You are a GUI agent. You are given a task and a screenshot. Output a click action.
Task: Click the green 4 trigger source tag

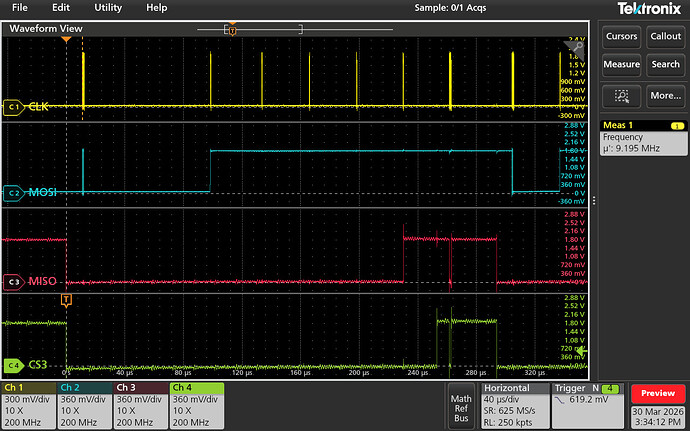610,389
